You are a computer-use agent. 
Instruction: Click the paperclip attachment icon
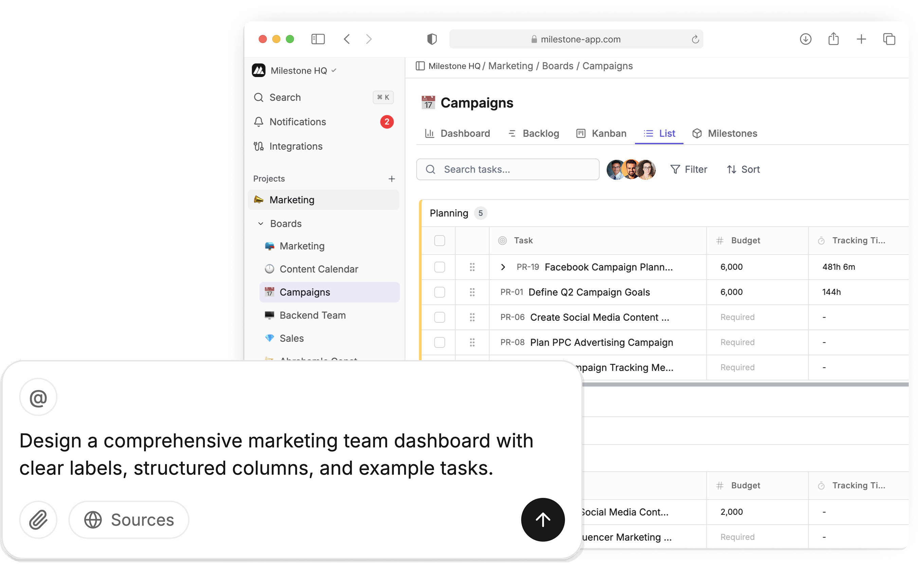click(x=38, y=520)
